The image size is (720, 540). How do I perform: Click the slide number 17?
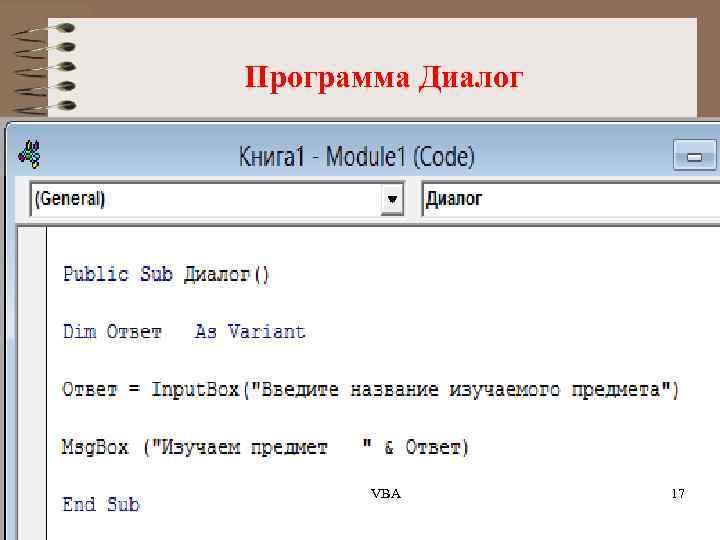click(678, 494)
